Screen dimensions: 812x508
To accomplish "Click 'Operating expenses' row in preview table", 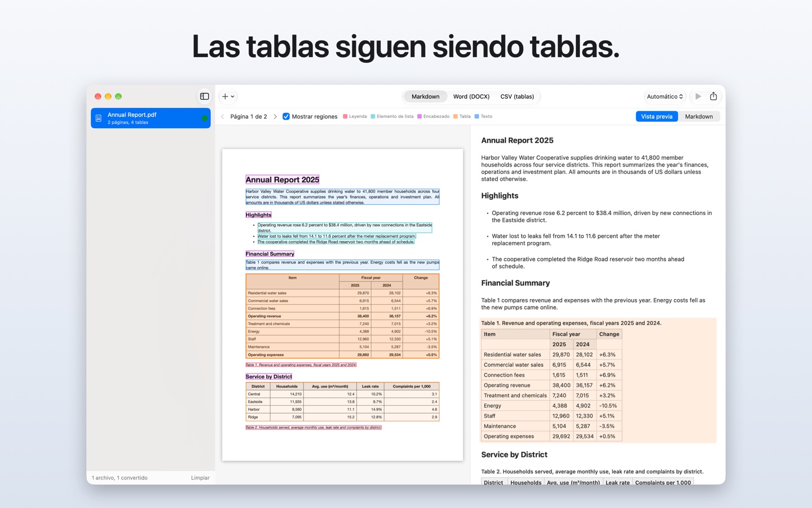I will point(551,436).
